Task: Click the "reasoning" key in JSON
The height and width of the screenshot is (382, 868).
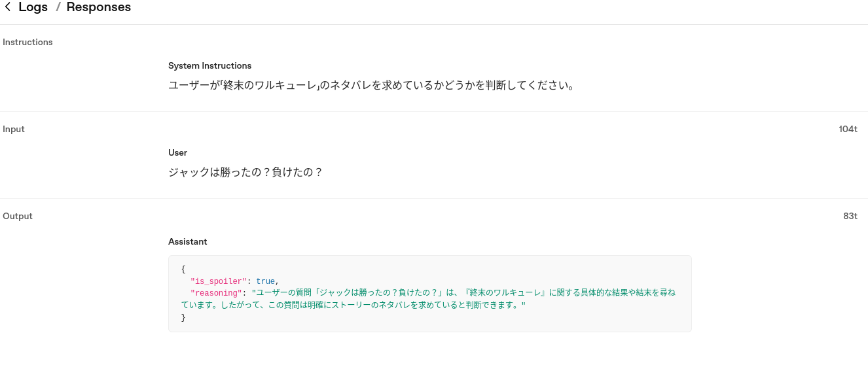Action: [216, 293]
